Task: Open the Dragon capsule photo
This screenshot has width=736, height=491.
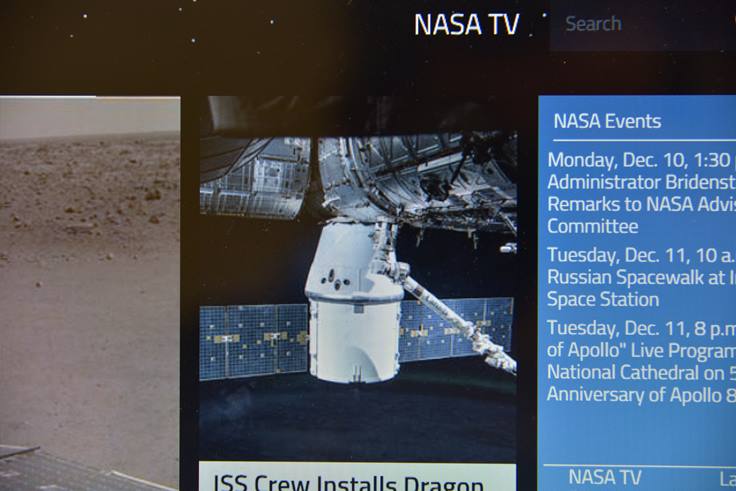Action: [x=358, y=290]
